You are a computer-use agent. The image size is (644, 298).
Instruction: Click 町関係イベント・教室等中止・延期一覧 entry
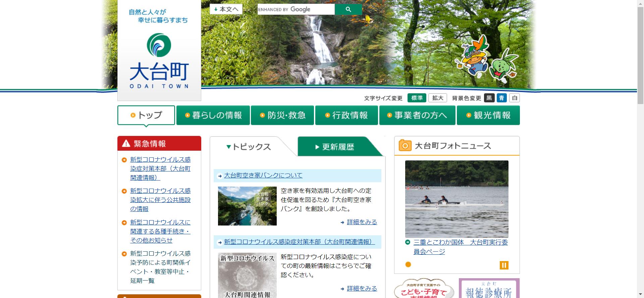coord(160,267)
